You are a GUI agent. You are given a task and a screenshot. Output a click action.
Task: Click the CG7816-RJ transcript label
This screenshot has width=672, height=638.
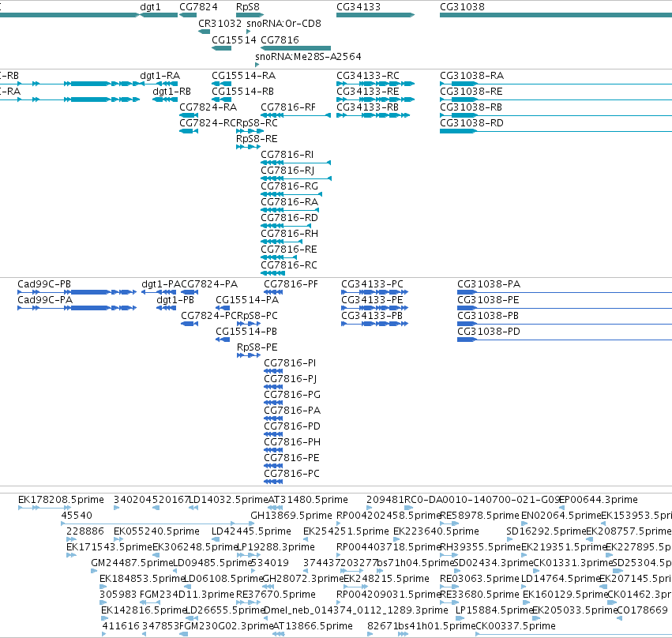[x=287, y=171]
